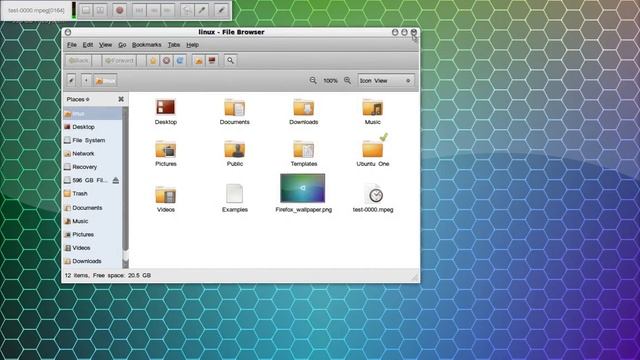Image resolution: width=640 pixels, height=360 pixels.
Task: Open the Tabs menu
Action: [174, 45]
